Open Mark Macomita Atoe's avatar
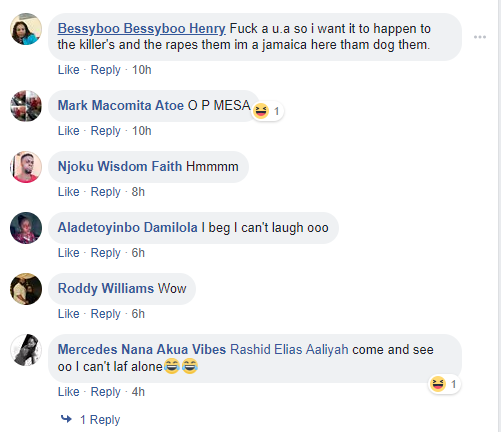 (26, 106)
